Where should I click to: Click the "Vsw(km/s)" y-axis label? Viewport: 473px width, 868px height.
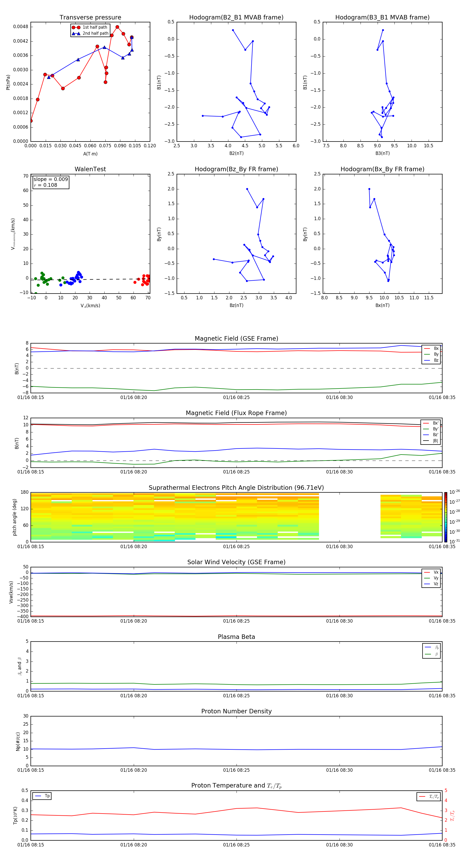point(11,592)
